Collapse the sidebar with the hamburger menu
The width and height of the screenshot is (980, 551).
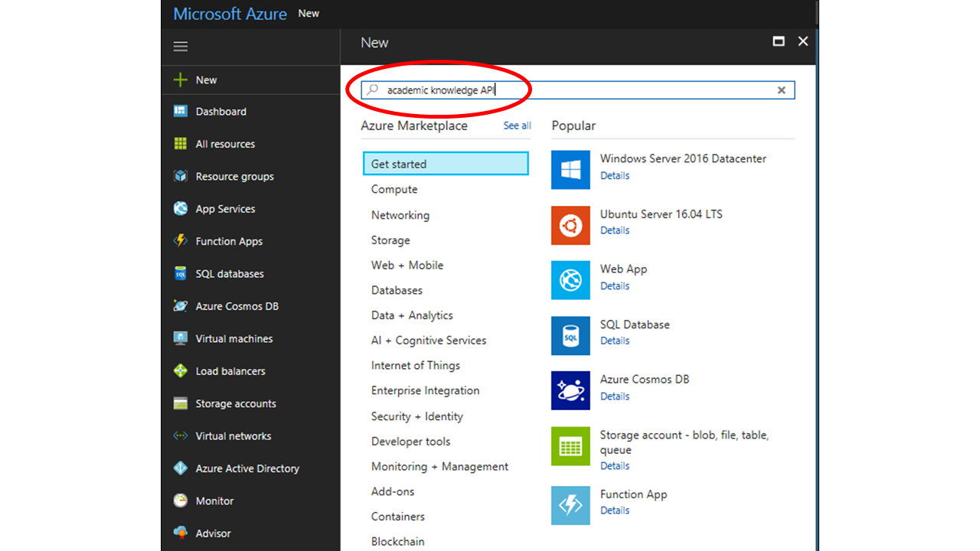point(180,46)
